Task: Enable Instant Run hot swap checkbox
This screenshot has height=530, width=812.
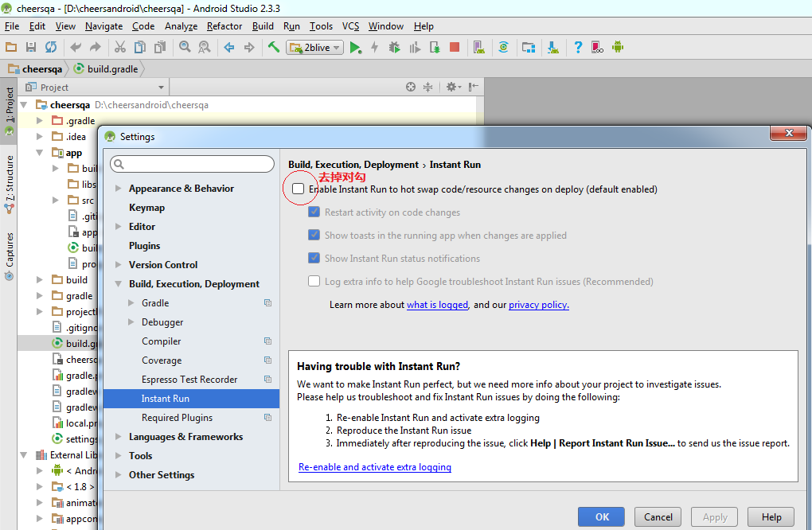Action: point(299,189)
